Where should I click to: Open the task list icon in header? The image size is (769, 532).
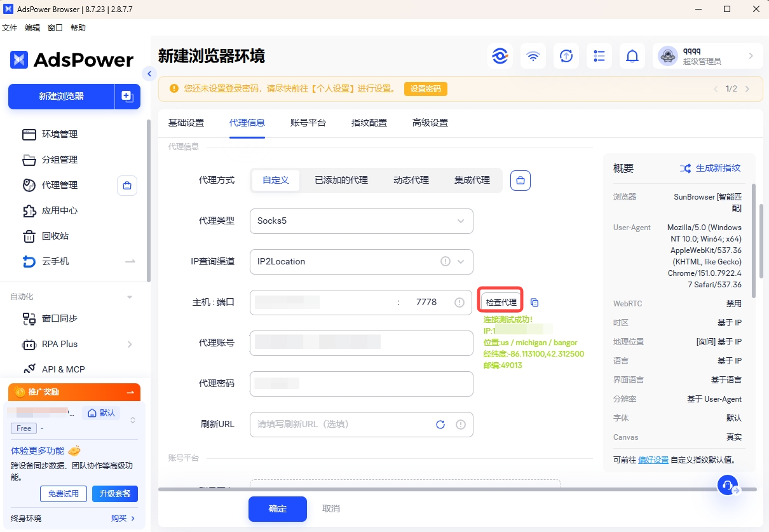[599, 56]
